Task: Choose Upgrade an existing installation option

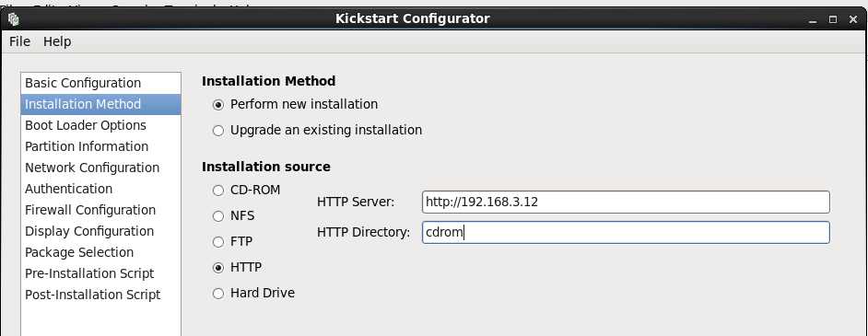Action: pos(317,131)
